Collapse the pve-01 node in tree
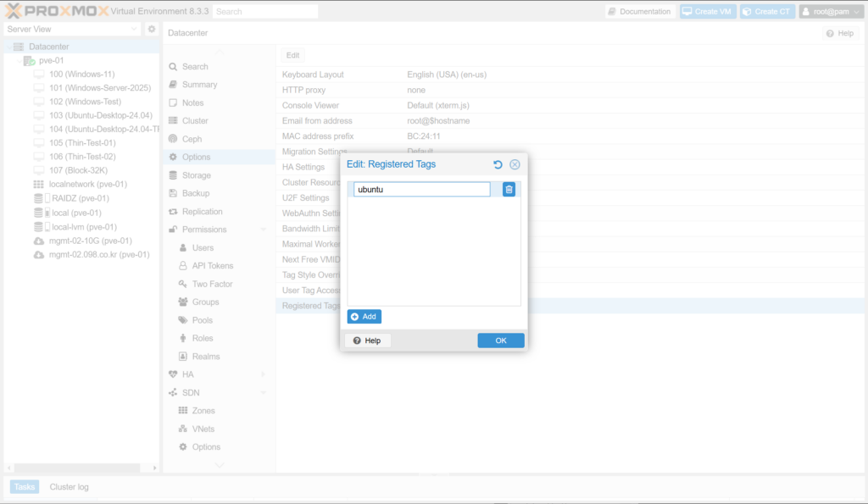This screenshot has height=504, width=868. point(19,61)
